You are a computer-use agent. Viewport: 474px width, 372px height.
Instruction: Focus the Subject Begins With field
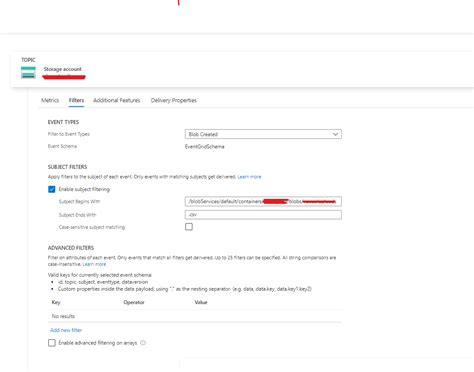[263, 201]
